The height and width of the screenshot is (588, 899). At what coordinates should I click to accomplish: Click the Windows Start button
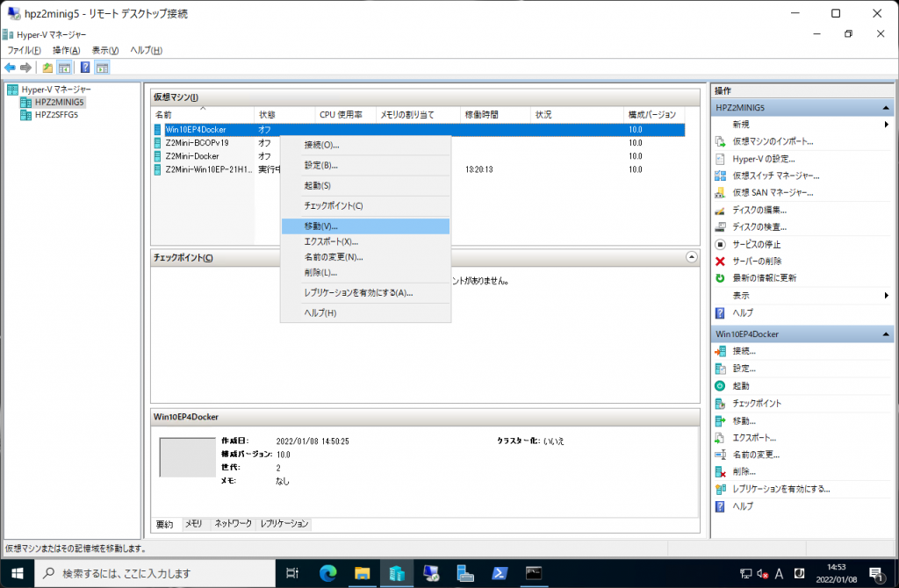[18, 573]
